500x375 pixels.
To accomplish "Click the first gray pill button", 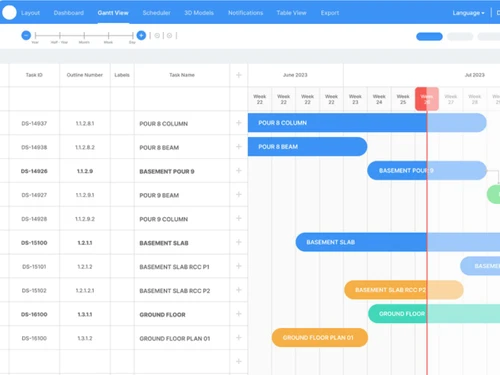I will [x=460, y=36].
